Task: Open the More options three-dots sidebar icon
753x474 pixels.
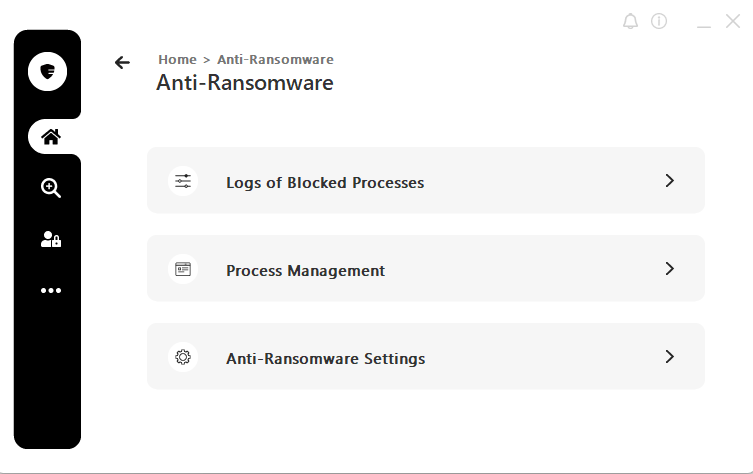Action: 51,290
